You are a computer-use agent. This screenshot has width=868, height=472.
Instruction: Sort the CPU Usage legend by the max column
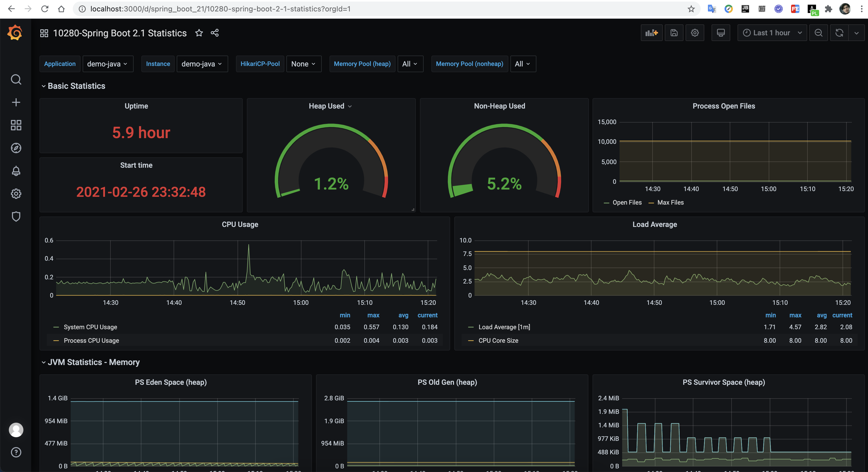point(373,315)
